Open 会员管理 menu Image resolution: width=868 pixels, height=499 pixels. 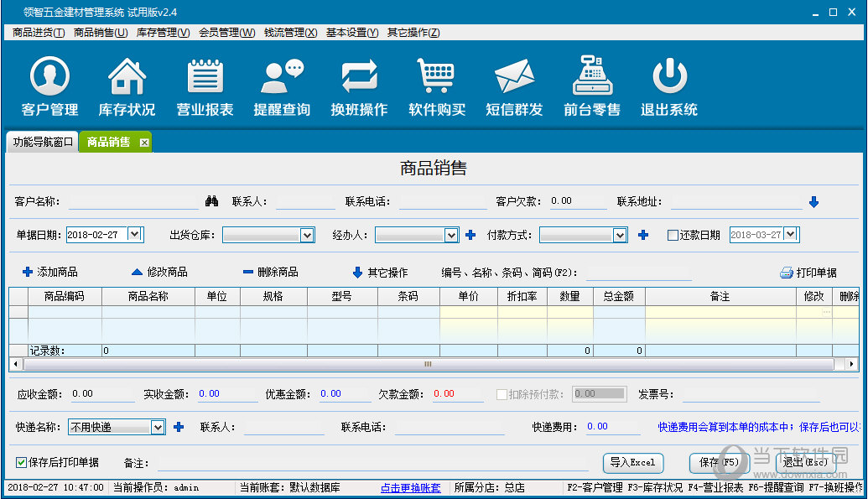click(227, 33)
